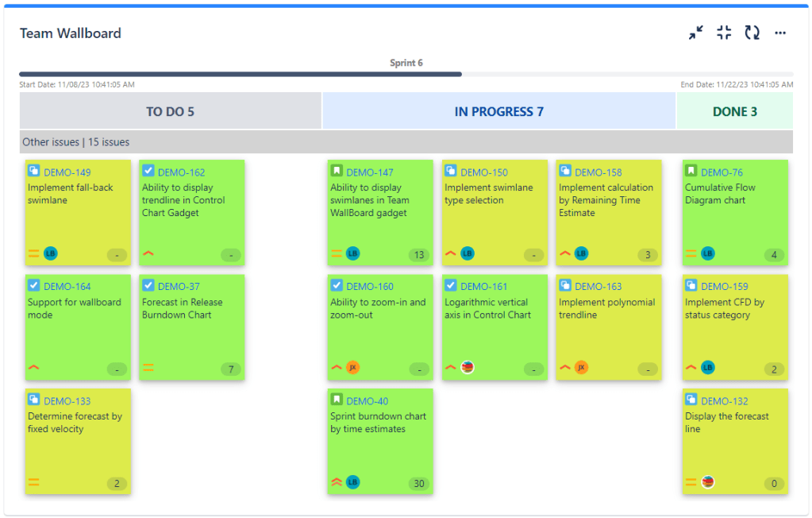Click the bookmark issue icon on DEMO-147
The width and height of the screenshot is (812, 518).
[x=336, y=172]
